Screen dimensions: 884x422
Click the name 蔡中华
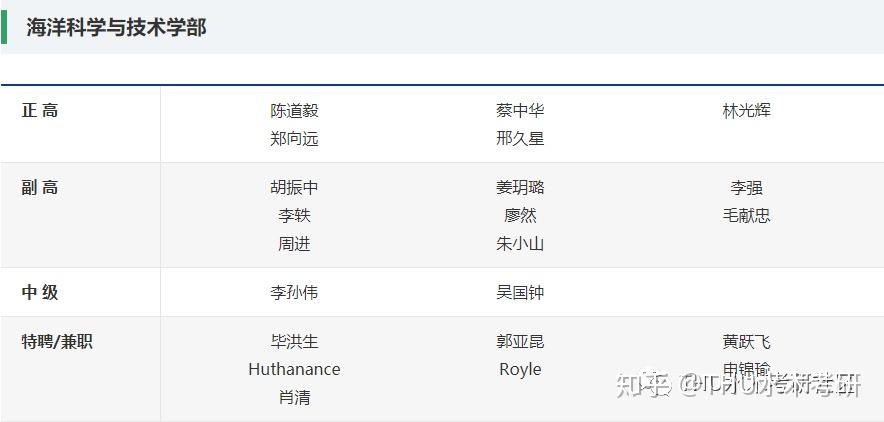520,110
